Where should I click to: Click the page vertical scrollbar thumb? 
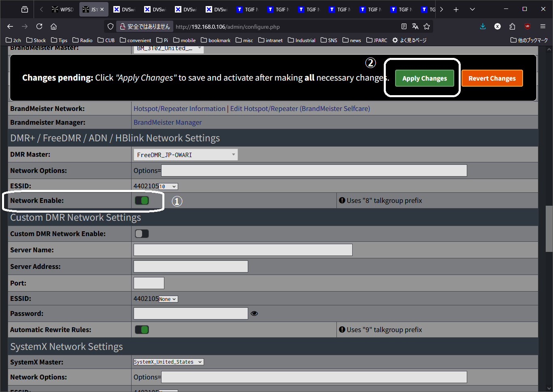(x=549, y=229)
